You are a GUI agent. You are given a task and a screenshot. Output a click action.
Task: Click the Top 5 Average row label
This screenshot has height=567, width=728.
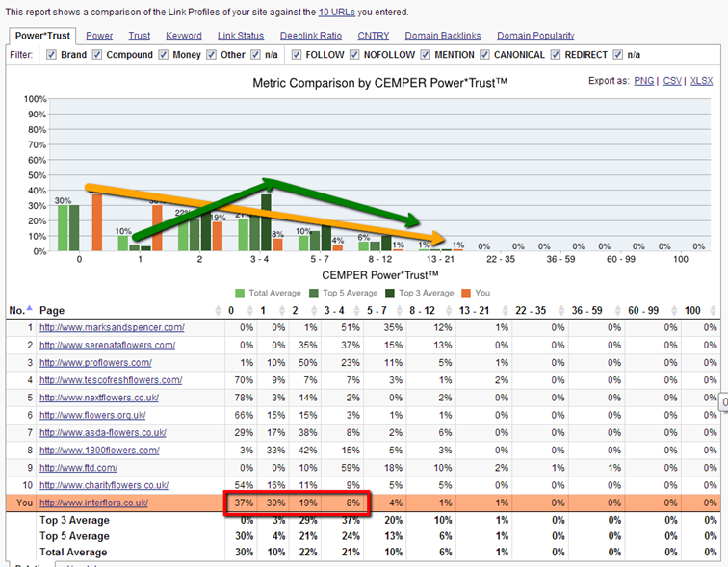tap(74, 536)
